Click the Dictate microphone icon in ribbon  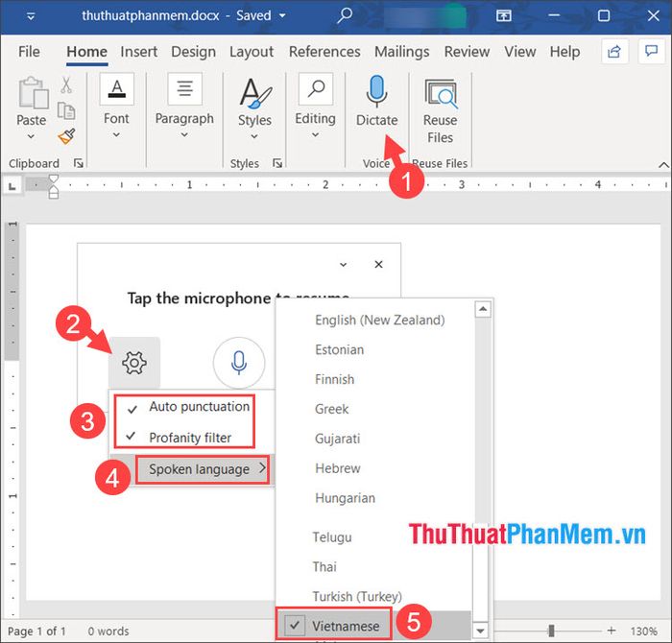376,91
